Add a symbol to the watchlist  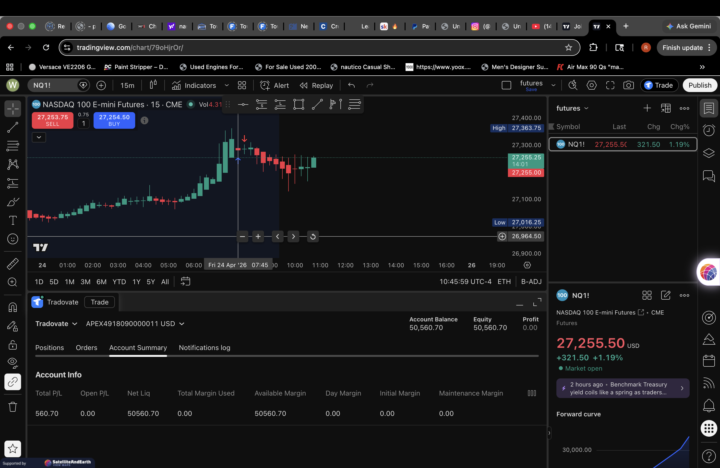click(647, 108)
